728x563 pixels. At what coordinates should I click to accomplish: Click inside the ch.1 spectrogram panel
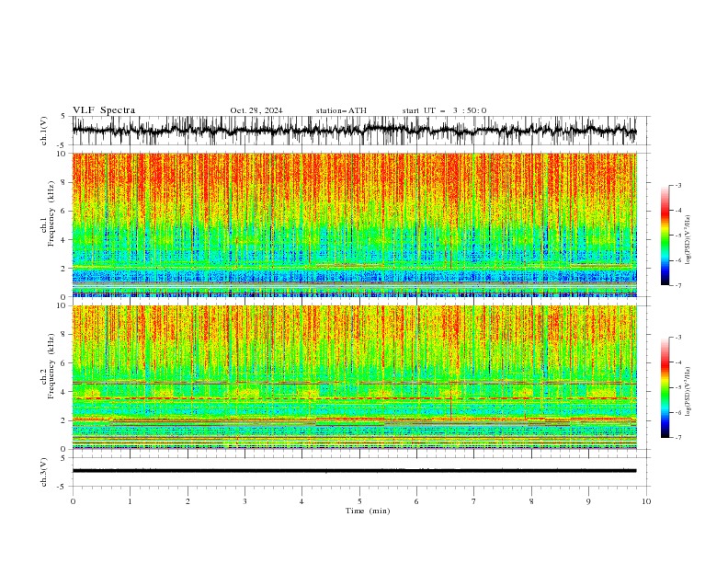click(354, 224)
